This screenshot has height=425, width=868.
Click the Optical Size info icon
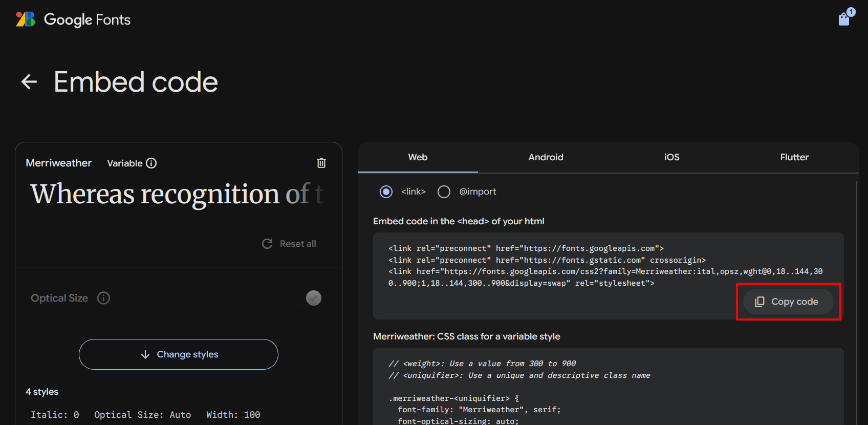tap(104, 298)
